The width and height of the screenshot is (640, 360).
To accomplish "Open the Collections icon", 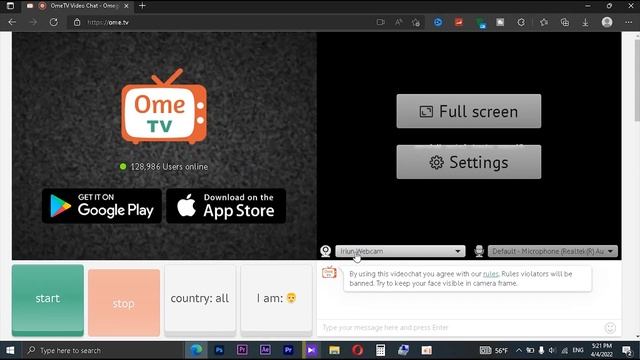I will [565, 22].
